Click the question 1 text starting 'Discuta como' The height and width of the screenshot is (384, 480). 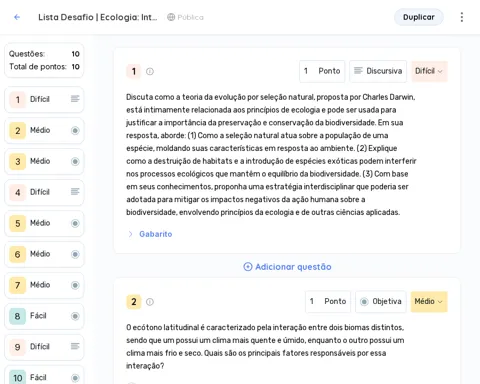tap(271, 155)
